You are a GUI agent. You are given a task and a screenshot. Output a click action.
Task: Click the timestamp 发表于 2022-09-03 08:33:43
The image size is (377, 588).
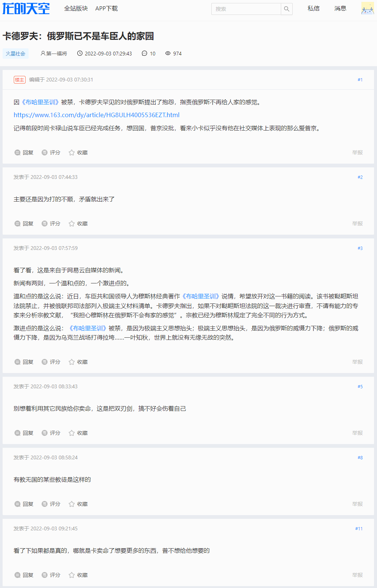tap(46, 386)
